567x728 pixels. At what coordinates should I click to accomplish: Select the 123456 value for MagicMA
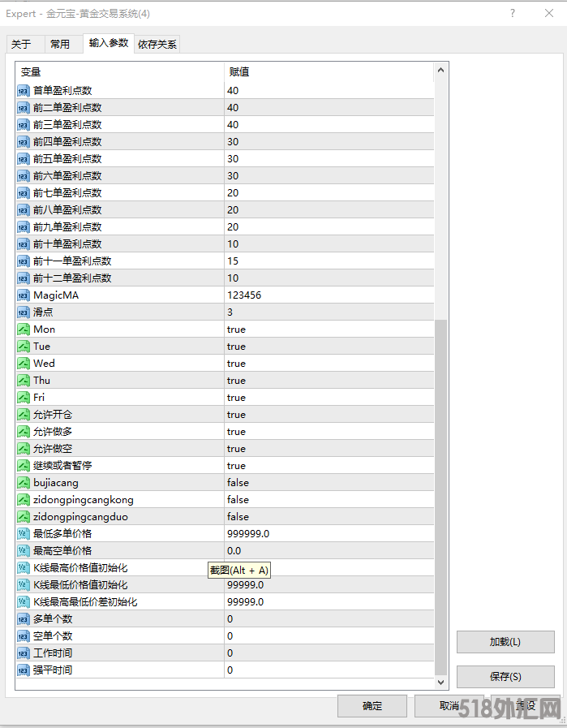click(244, 295)
